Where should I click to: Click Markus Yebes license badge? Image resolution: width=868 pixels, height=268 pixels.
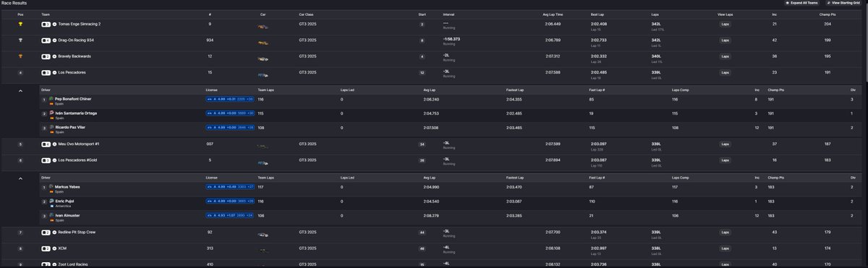coord(230,187)
